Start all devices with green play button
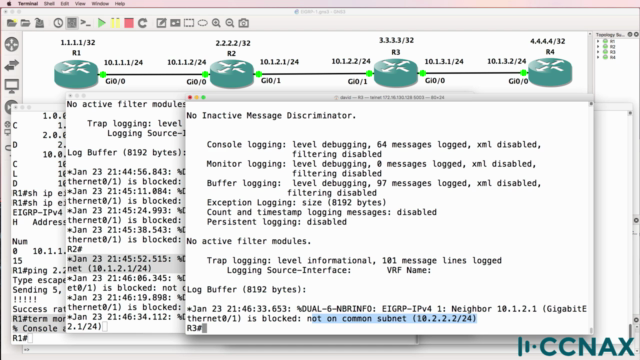This screenshot has width=640, height=360. point(102,23)
